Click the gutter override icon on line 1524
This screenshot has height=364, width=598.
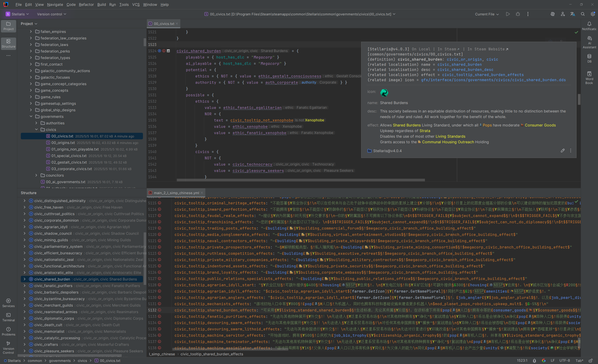coord(160,51)
